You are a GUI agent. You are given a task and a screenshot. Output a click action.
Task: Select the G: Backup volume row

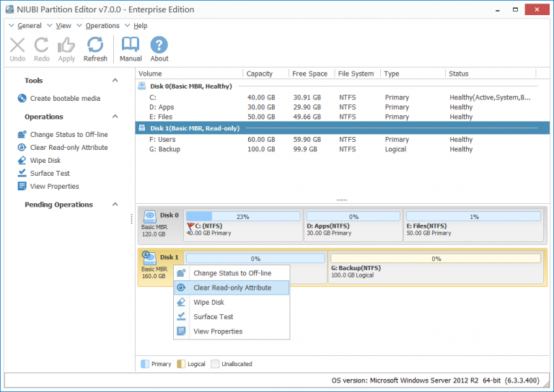pos(342,149)
